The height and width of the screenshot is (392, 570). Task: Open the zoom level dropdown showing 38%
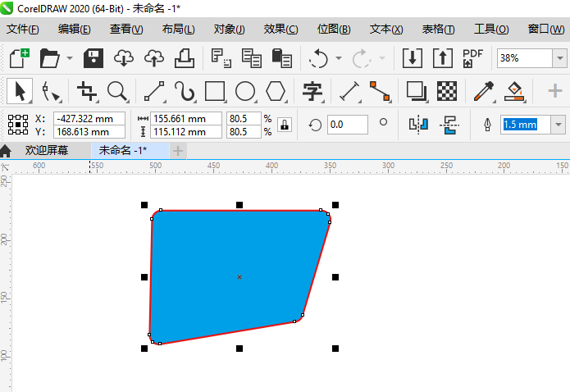559,58
